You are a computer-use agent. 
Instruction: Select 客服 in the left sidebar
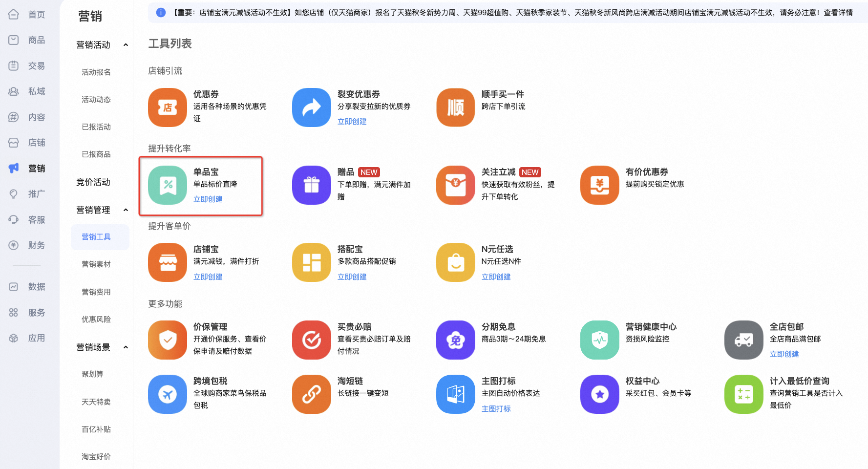click(27, 220)
